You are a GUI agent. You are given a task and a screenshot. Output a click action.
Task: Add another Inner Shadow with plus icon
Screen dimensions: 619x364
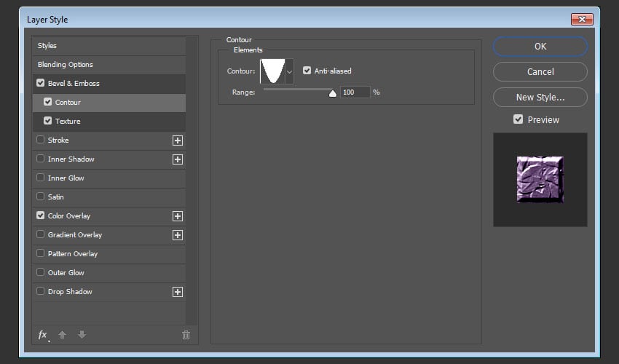tap(178, 159)
